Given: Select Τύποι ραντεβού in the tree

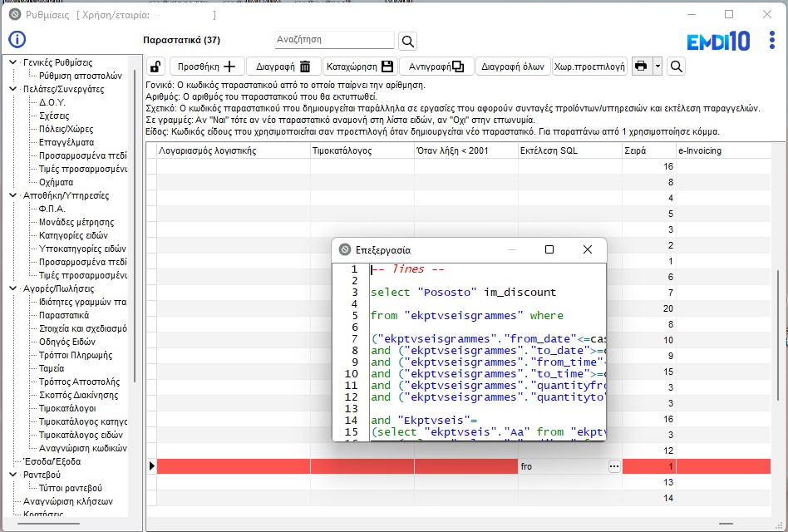Looking at the screenshot, I should tap(71, 488).
